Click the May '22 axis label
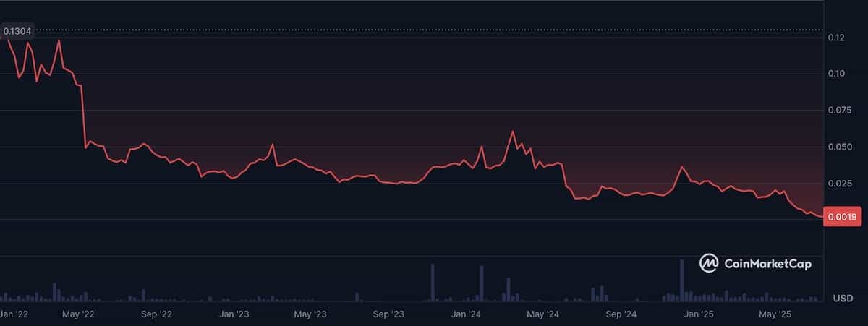Viewport: 868px width, 326px height. [79, 314]
